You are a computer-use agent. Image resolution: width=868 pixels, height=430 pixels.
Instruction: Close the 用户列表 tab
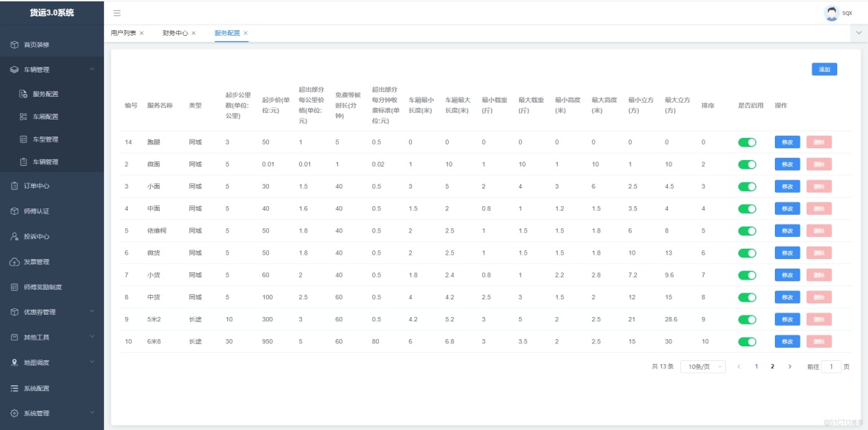click(x=141, y=33)
